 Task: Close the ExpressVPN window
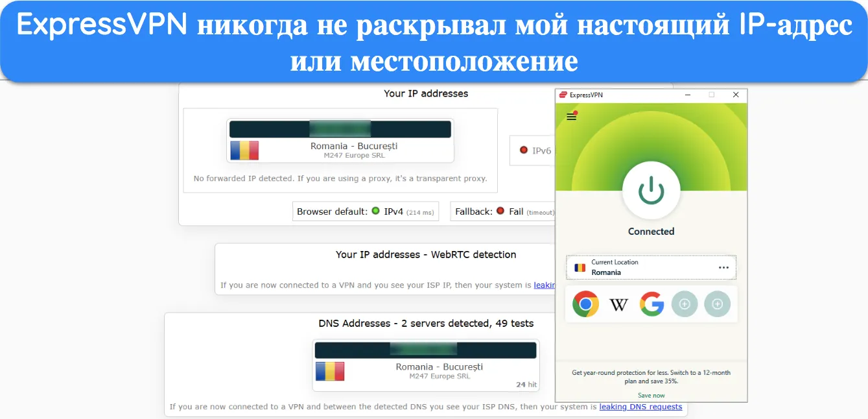[x=736, y=95]
